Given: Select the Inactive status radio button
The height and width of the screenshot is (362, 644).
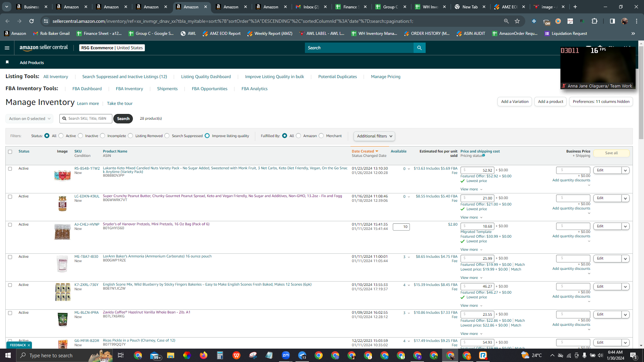Looking at the screenshot, I should tap(80, 136).
